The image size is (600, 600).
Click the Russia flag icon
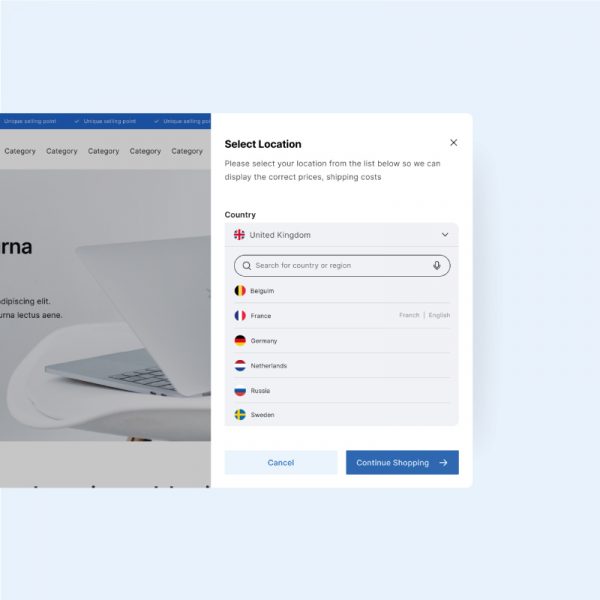[x=240, y=391]
